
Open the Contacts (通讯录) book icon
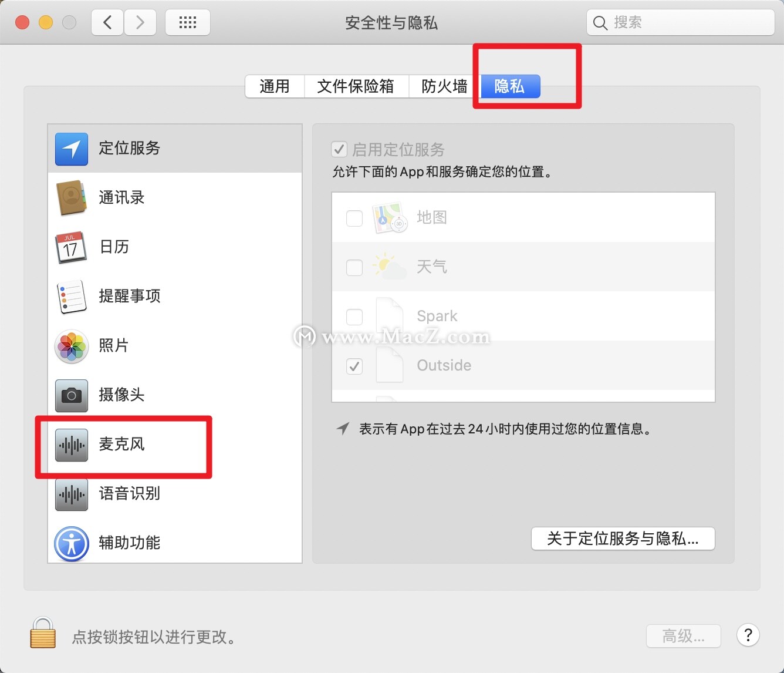point(72,198)
